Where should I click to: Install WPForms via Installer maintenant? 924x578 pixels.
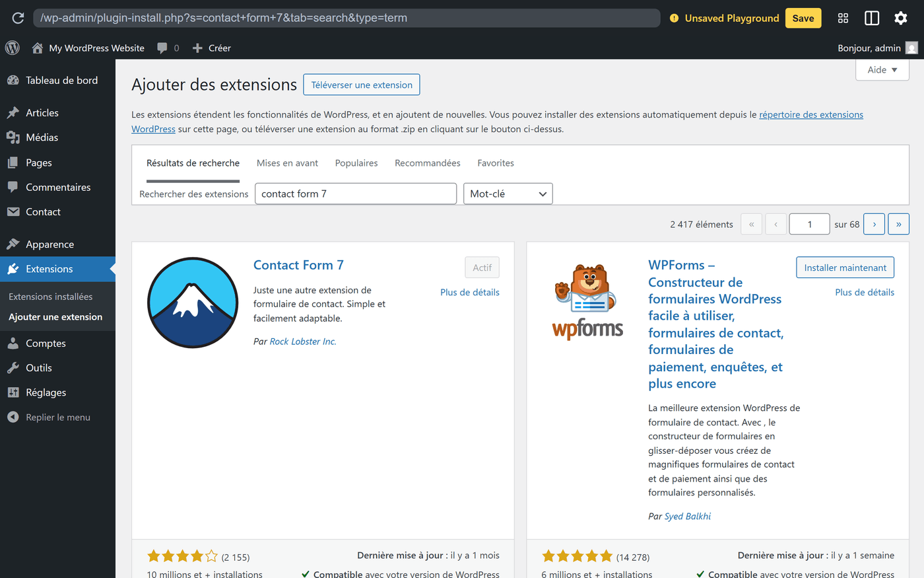coord(845,267)
